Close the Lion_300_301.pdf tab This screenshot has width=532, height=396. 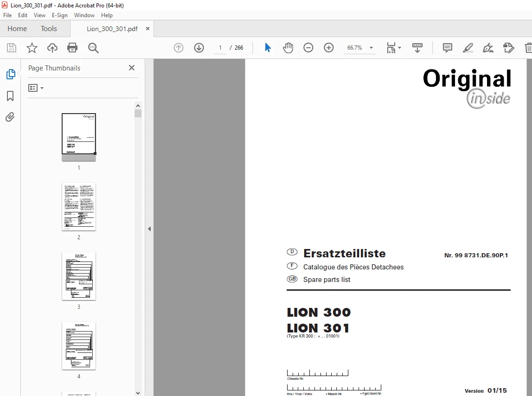point(147,28)
